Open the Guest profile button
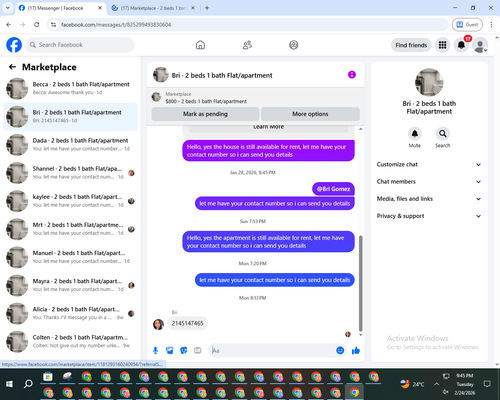This screenshot has height=400, width=500. 467,24
